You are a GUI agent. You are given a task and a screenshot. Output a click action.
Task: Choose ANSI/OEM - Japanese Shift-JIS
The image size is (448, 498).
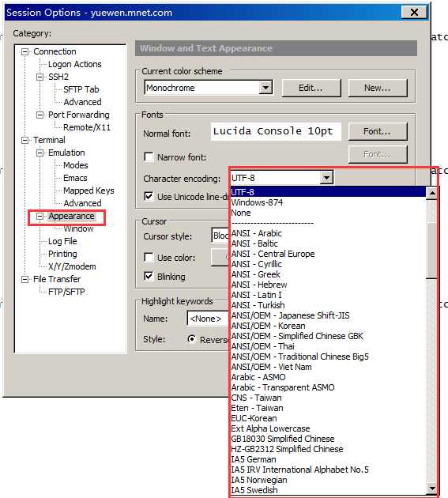click(x=328, y=315)
